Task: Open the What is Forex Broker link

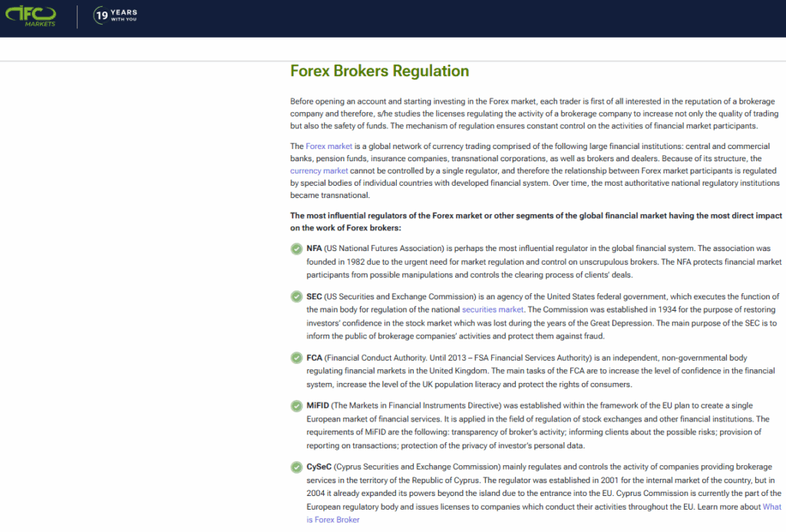Action: [544, 513]
